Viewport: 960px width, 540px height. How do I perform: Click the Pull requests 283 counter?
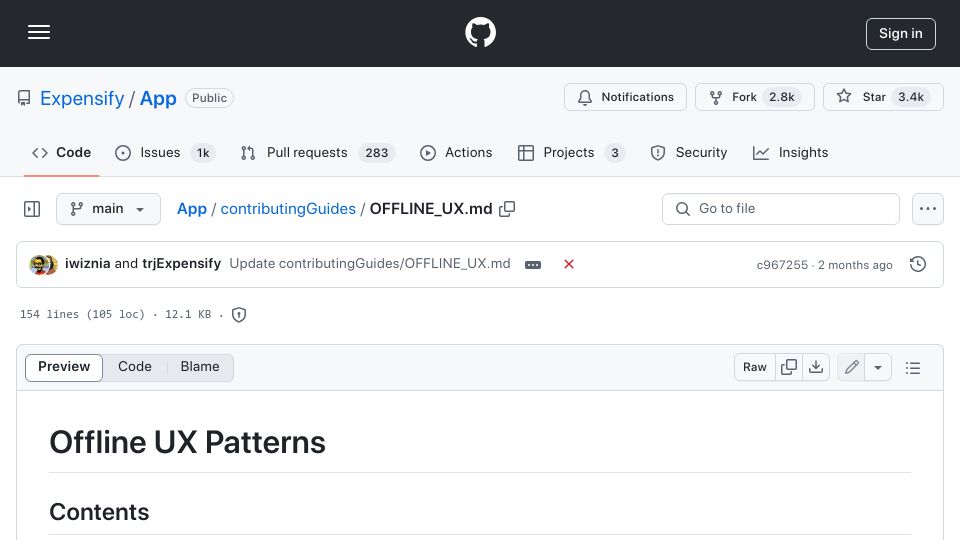point(377,153)
